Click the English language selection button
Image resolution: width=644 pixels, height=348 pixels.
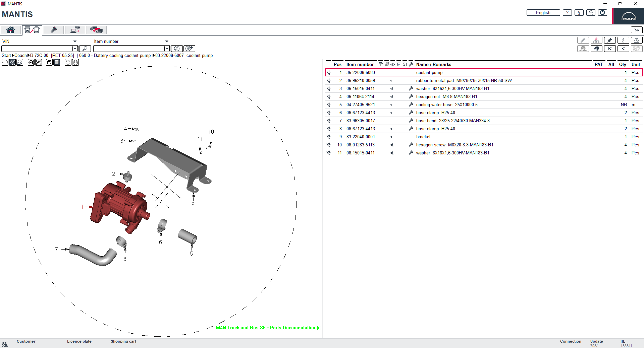[543, 12]
